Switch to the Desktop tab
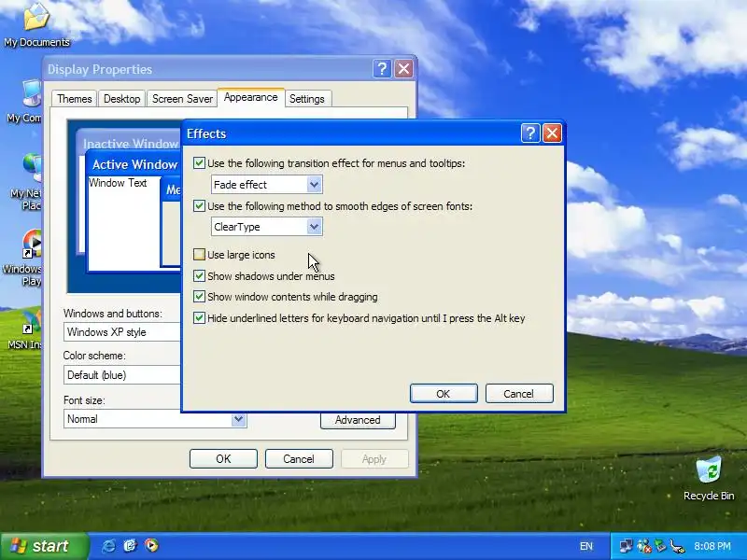Screen dimensions: 747x560 pyautogui.click(x=122, y=99)
